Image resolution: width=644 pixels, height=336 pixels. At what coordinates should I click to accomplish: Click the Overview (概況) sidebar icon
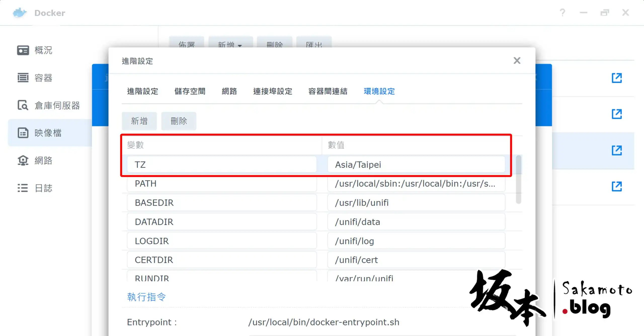coord(23,50)
